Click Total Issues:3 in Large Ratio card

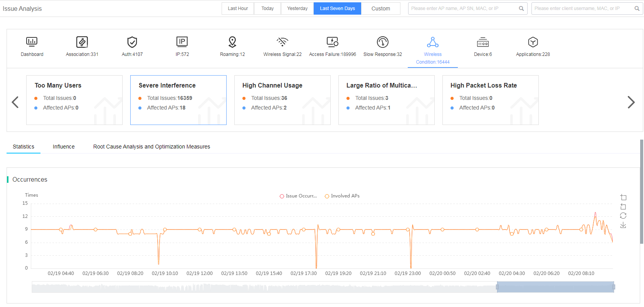click(372, 98)
